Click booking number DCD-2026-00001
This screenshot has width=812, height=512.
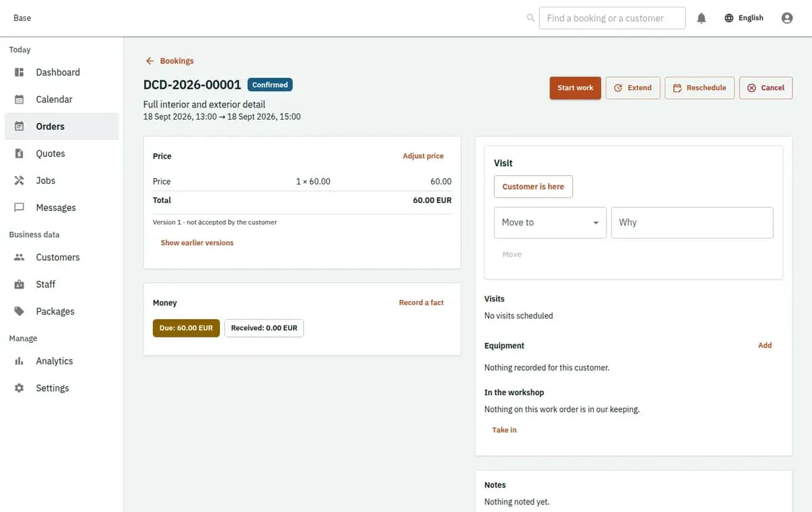(x=192, y=85)
